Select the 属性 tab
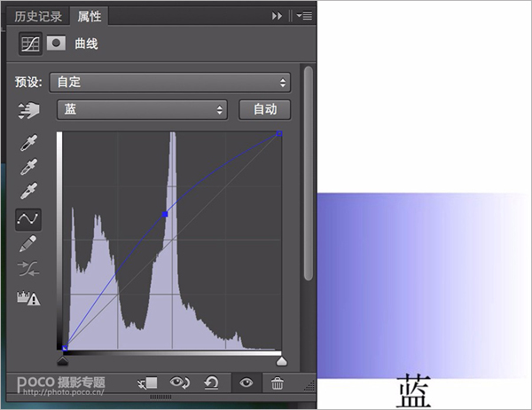This screenshot has width=532, height=410. [x=90, y=16]
